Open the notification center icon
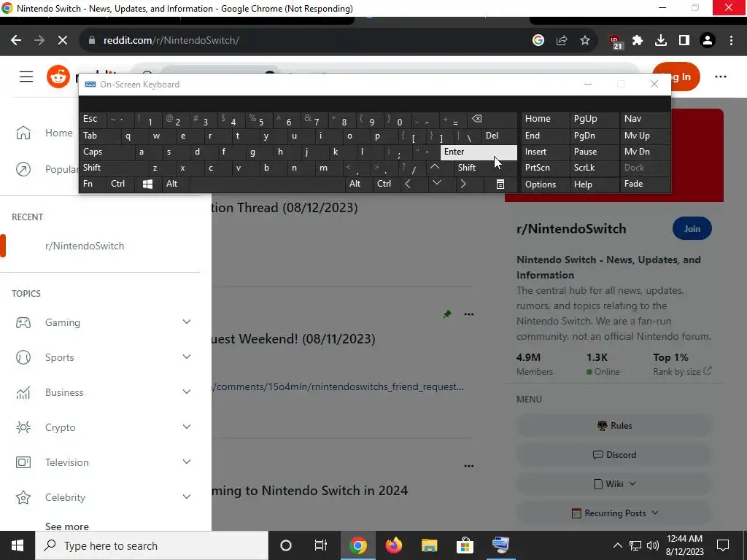 click(x=723, y=545)
